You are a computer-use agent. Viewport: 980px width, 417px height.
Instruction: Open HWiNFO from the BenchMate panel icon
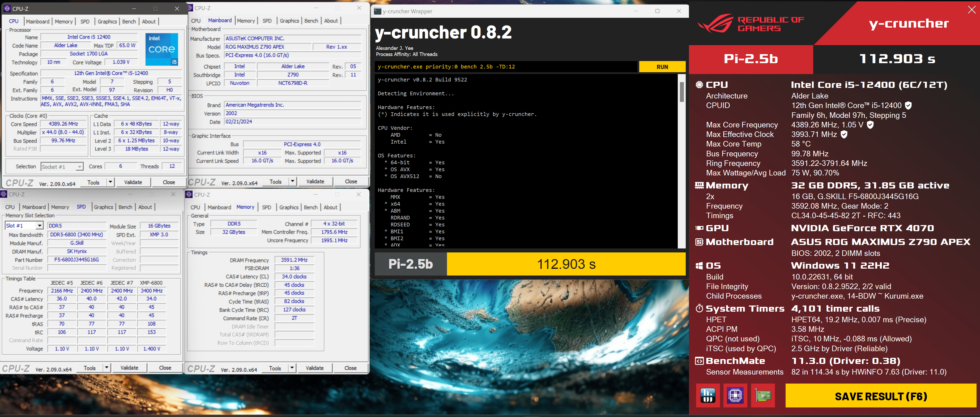tap(708, 396)
